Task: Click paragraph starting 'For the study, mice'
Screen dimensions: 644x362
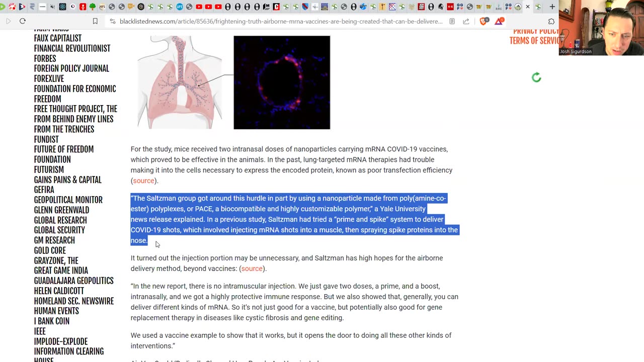Action: (291, 165)
